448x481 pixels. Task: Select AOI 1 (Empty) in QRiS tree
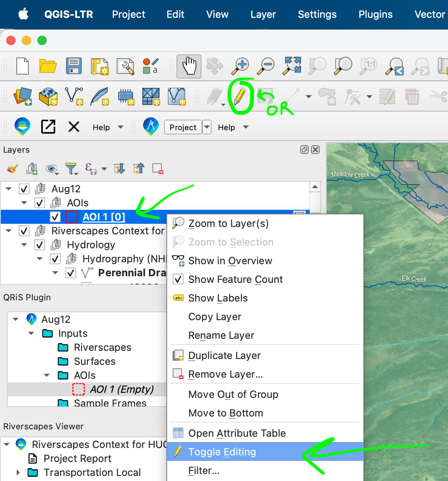tap(121, 389)
